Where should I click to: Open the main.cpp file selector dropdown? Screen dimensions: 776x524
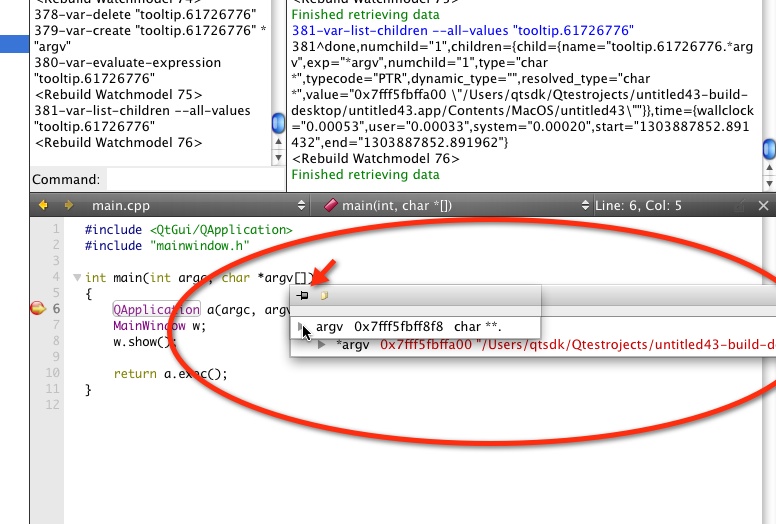point(302,205)
